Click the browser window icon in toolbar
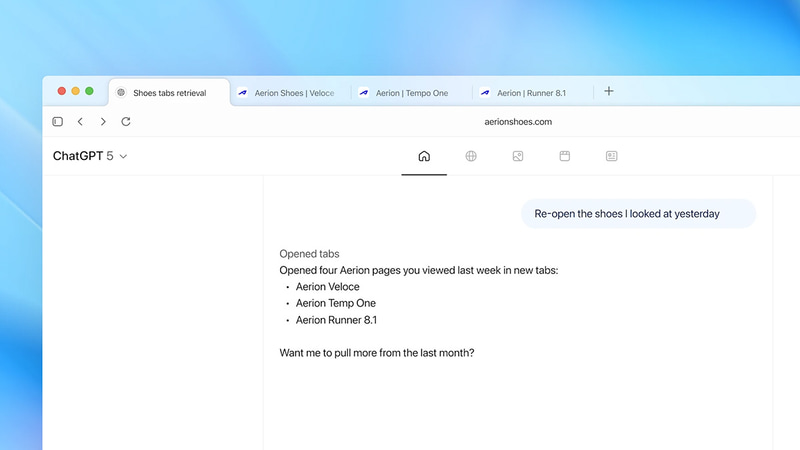The width and height of the screenshot is (800, 450). point(564,156)
